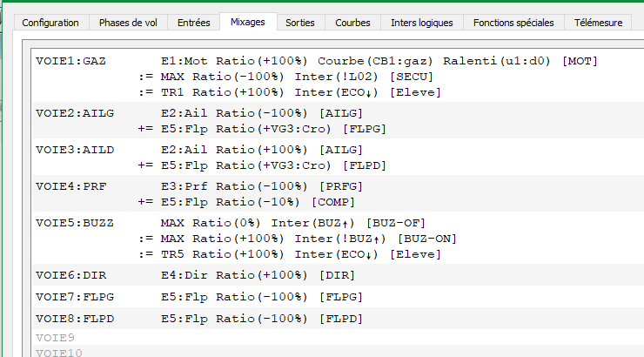Select VOIE2:AILG E2:Ail mix line
644x357 pixels.
(338, 113)
